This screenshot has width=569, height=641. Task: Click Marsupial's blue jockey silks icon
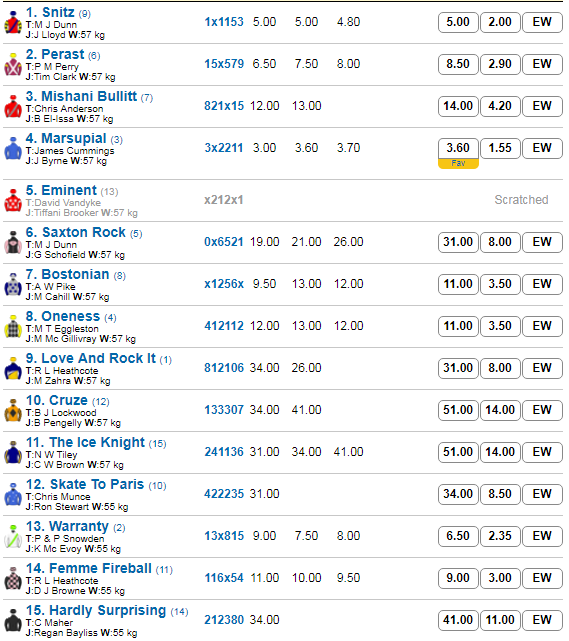pos(13,149)
